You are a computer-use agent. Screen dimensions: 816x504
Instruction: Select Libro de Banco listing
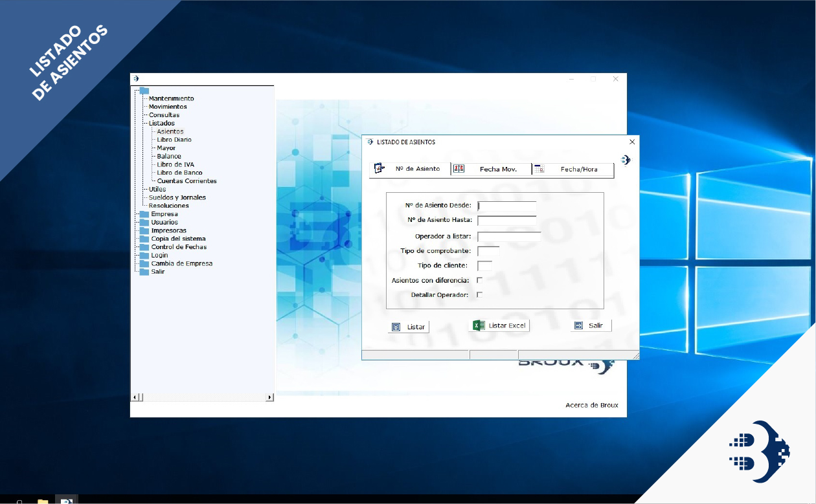click(x=179, y=173)
